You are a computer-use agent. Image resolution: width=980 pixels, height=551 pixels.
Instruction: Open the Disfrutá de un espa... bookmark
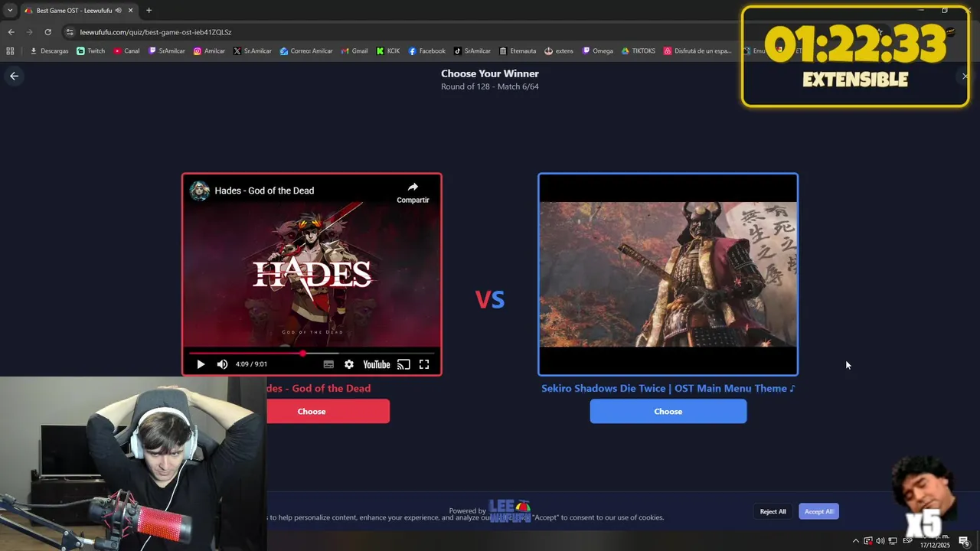coord(697,51)
